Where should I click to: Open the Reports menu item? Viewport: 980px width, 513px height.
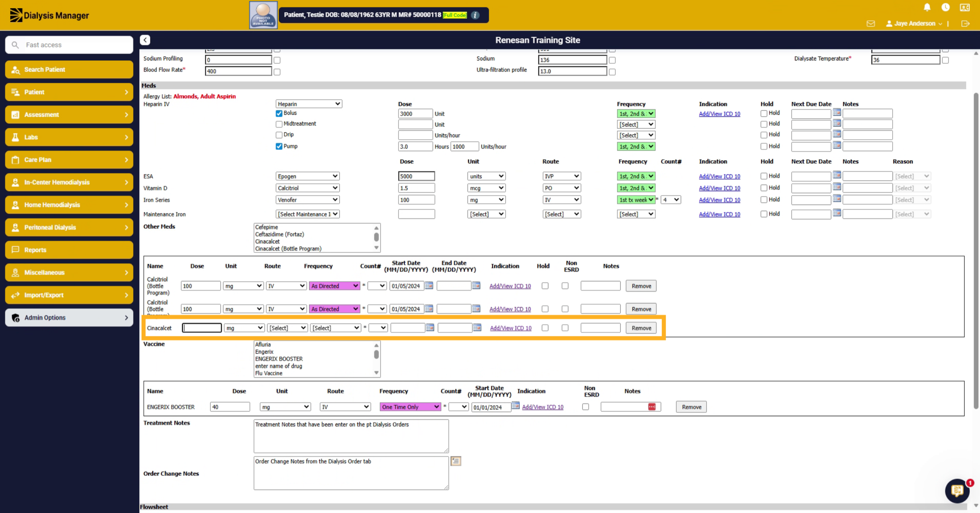coord(69,250)
